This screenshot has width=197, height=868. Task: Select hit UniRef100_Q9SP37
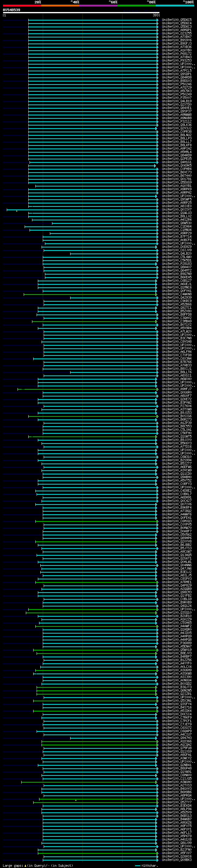177,111
